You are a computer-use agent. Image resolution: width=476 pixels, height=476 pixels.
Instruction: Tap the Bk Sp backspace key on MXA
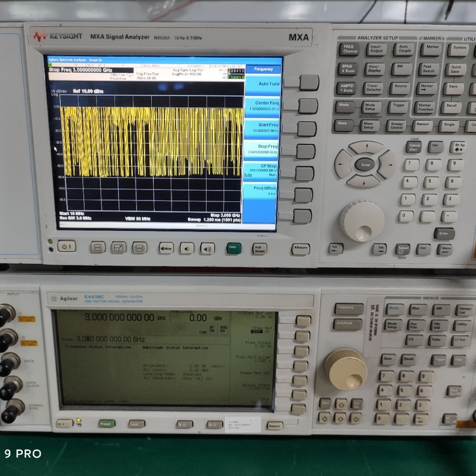(x=457, y=147)
